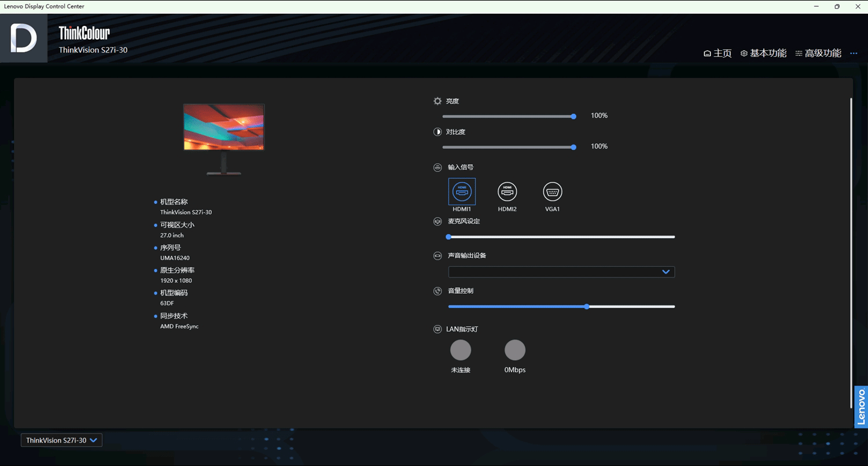Image resolution: width=868 pixels, height=466 pixels.
Task: Click the brightness 100% value
Action: click(599, 116)
